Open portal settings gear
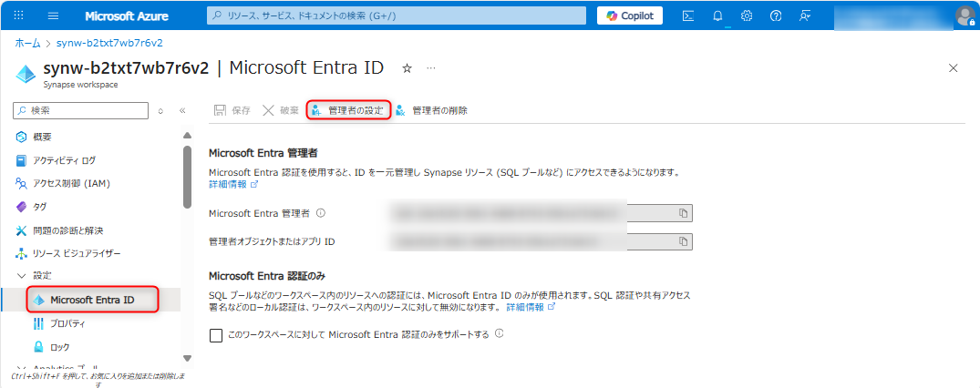Viewport: 980px width, 388px height. click(747, 16)
